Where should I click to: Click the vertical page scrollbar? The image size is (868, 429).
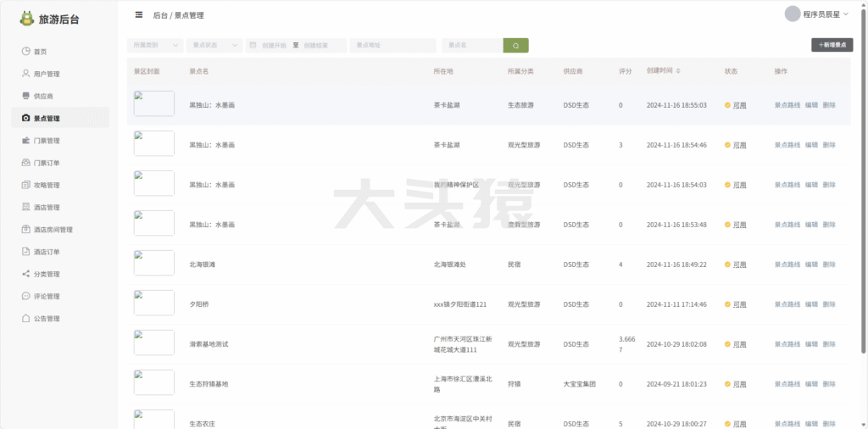click(x=864, y=180)
